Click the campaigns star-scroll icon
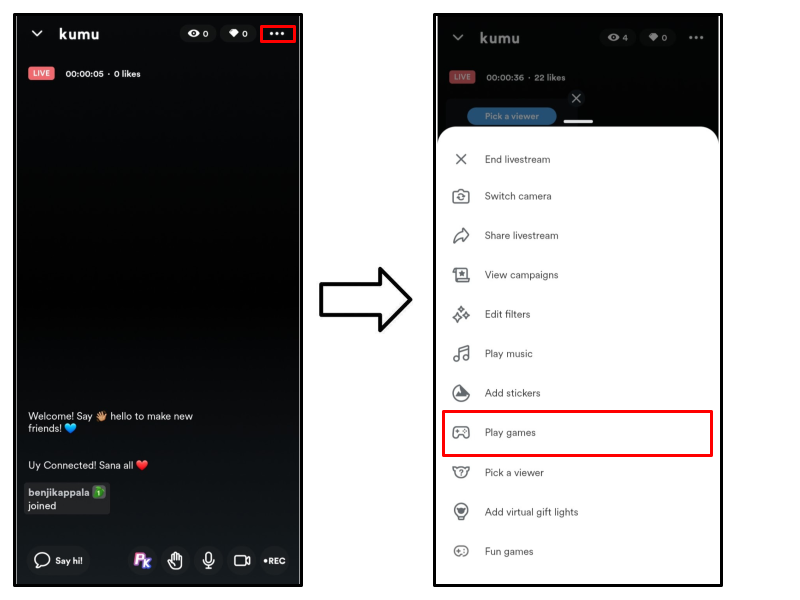Image resolution: width=800 pixels, height=600 pixels. [x=461, y=275]
